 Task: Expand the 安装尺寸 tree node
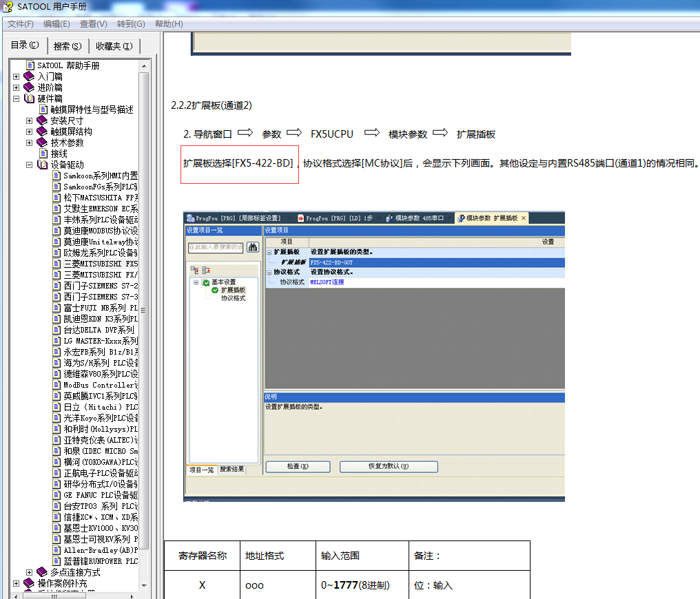tap(29, 120)
